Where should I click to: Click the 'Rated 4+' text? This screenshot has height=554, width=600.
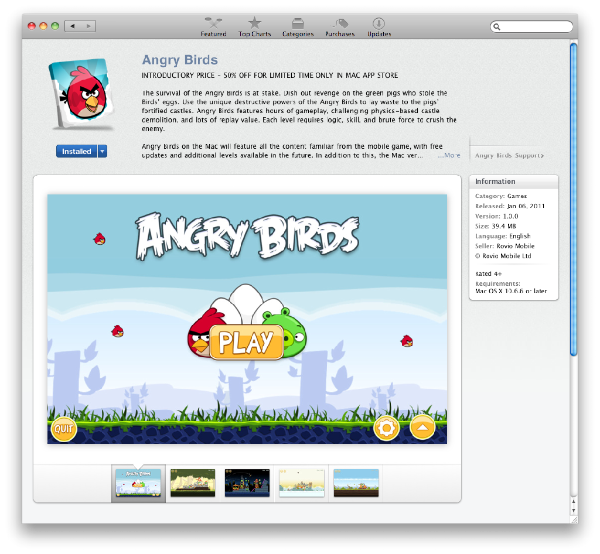coord(488,274)
